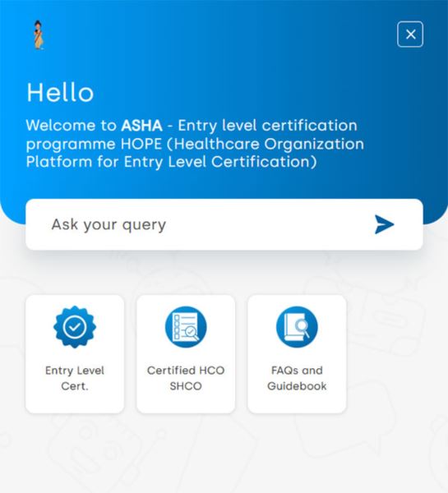The width and height of the screenshot is (448, 493).
Task: Open the Entry Level Cert. badge icon
Action: 75,327
